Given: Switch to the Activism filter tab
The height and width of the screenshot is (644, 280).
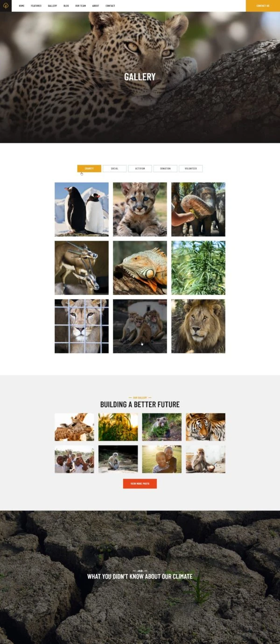Looking at the screenshot, I should pos(140,169).
